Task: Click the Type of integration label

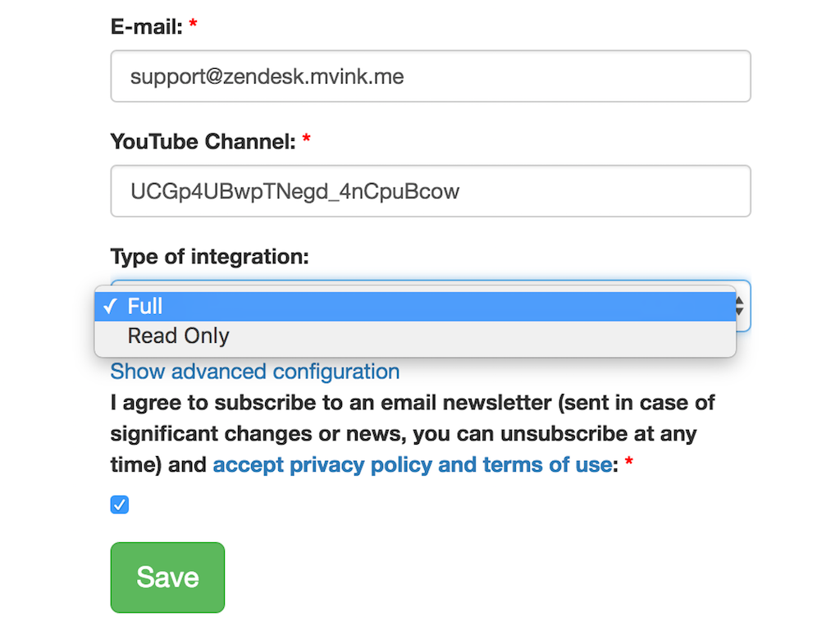Action: [x=209, y=257]
